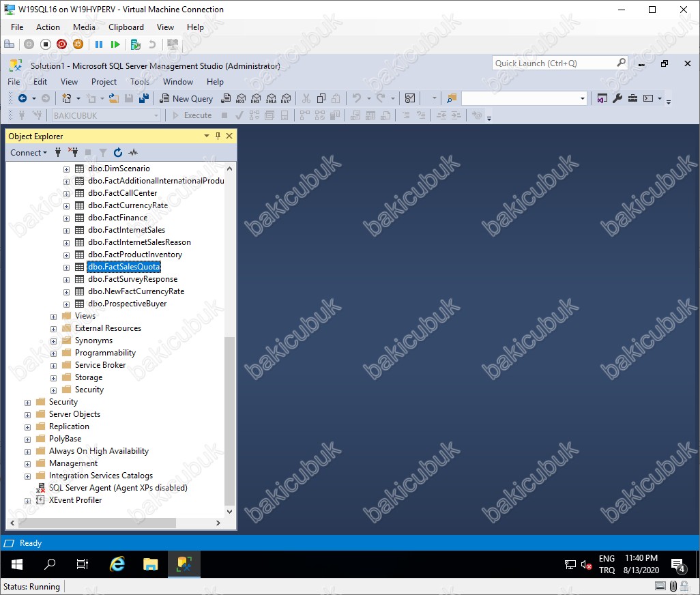Open the SSMS Tools menu
The width and height of the screenshot is (700, 595).
tap(140, 82)
